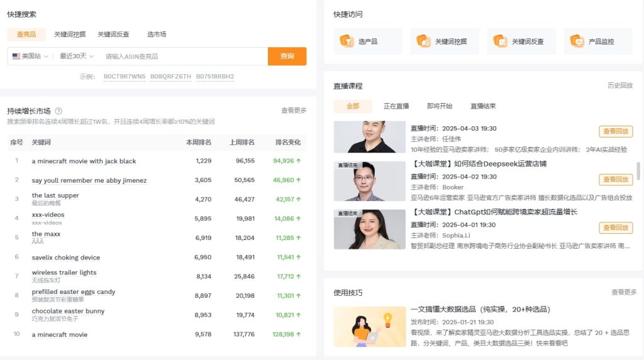Show 即将开始 live courses
The height and width of the screenshot is (360, 644).
pyautogui.click(x=440, y=106)
